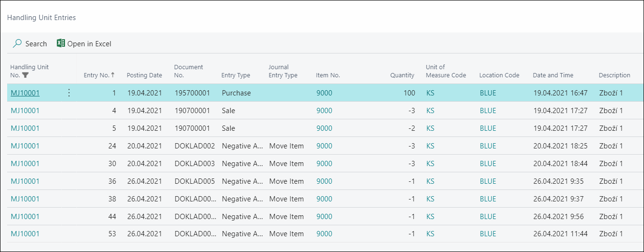The width and height of the screenshot is (644, 252).
Task: Click the Search button label
Action: click(36, 44)
